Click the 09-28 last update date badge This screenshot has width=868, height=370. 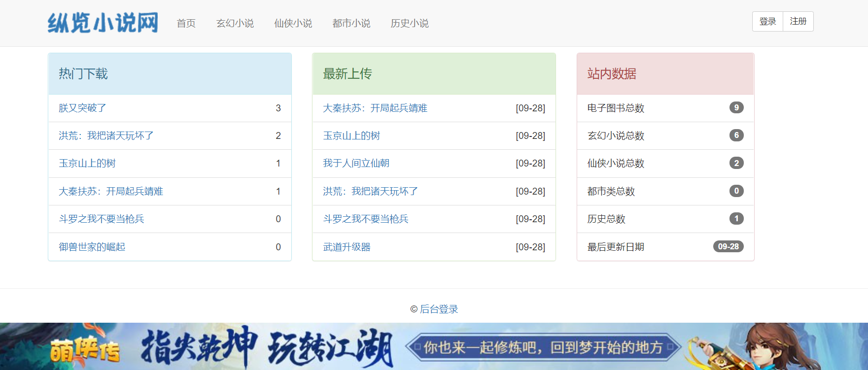pos(728,246)
